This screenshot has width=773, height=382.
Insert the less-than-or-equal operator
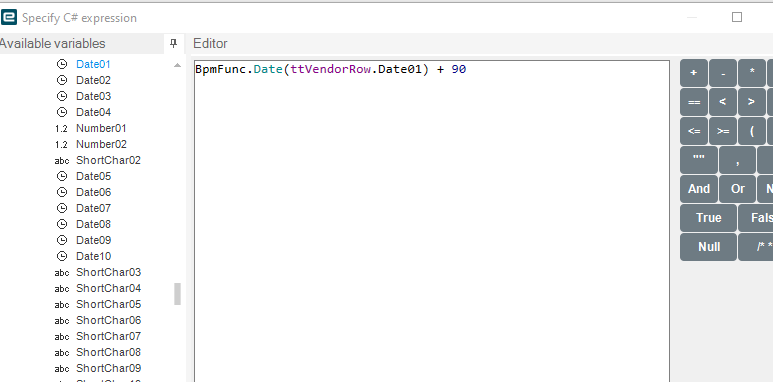tap(694, 131)
